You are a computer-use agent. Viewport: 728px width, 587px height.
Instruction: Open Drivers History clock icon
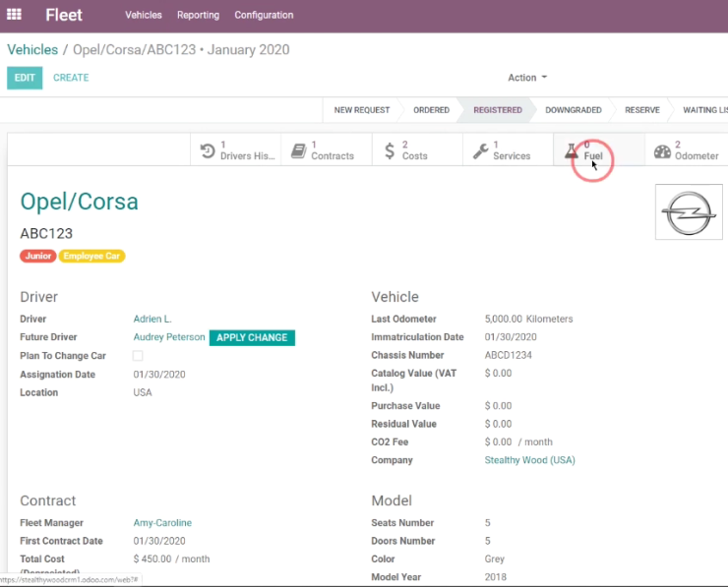click(x=208, y=150)
